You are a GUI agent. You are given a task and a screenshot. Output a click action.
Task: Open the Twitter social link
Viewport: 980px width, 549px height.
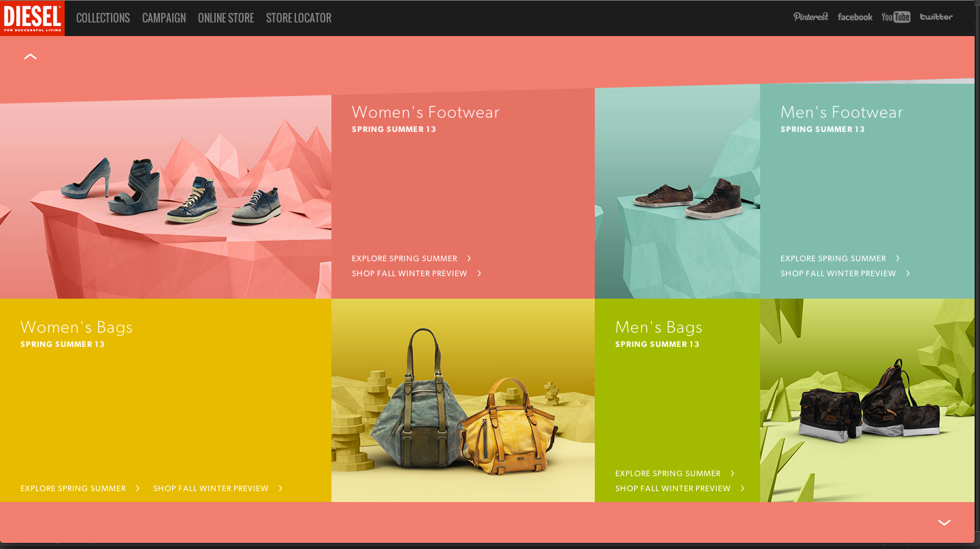[936, 17]
